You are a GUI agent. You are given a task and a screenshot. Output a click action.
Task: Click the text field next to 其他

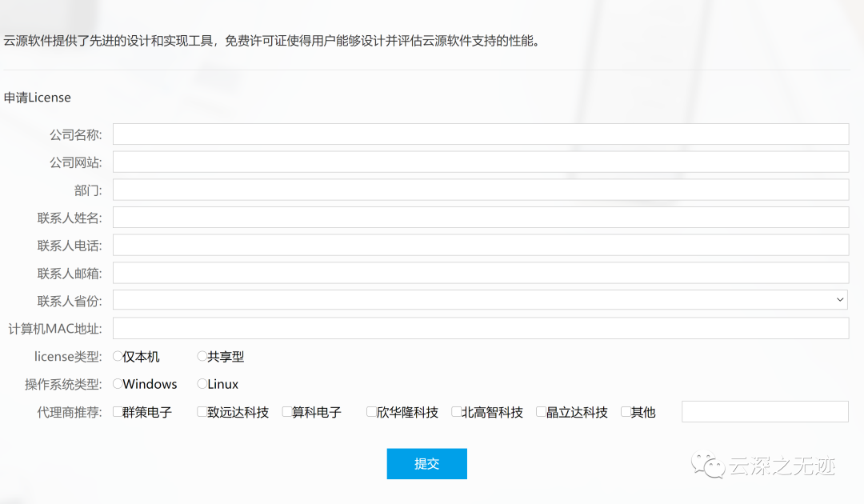(x=765, y=412)
